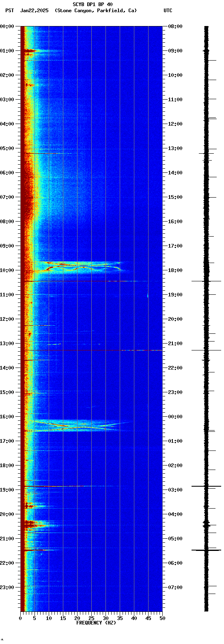This screenshot has height=644, width=224.
Task: Click the 'PST' timezone label
Action: (x=9, y=11)
